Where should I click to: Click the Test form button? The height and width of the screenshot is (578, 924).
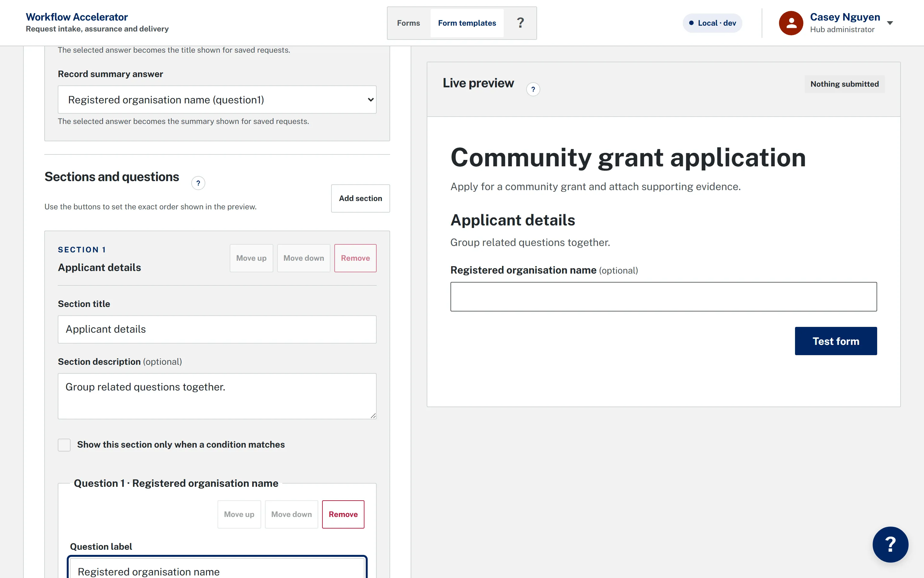[x=835, y=341]
